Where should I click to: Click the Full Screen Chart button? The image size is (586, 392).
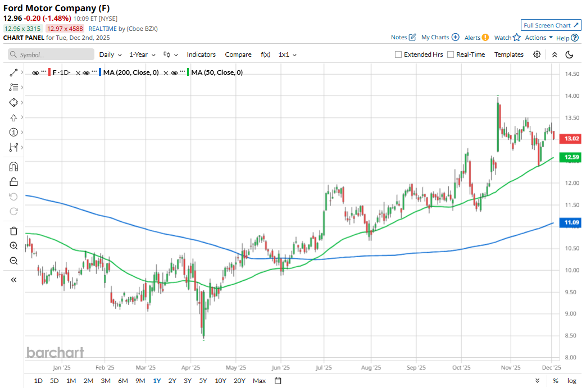coord(551,25)
